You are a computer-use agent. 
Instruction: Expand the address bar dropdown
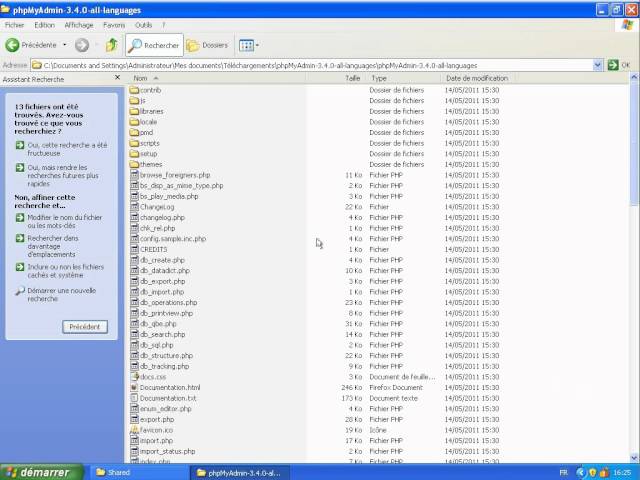(598, 65)
